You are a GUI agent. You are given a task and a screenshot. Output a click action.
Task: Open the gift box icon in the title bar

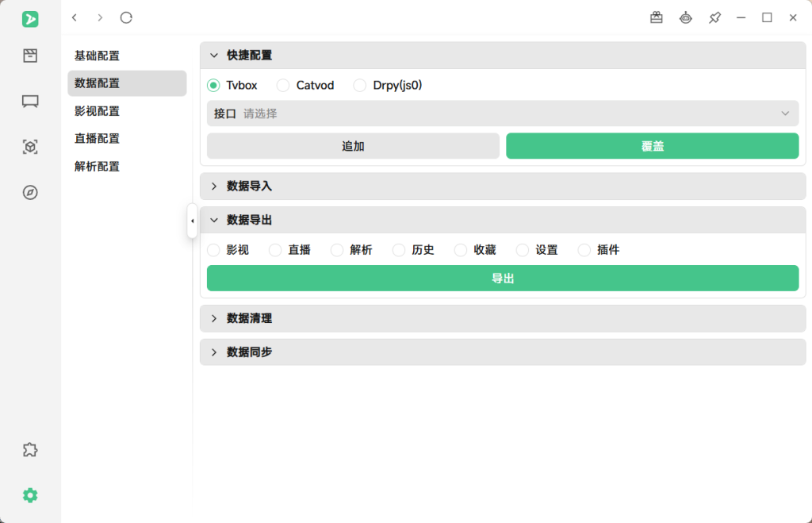click(656, 17)
